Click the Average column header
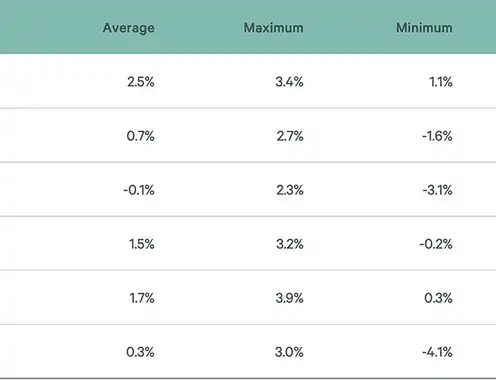This screenshot has width=496, height=380. pos(129,28)
